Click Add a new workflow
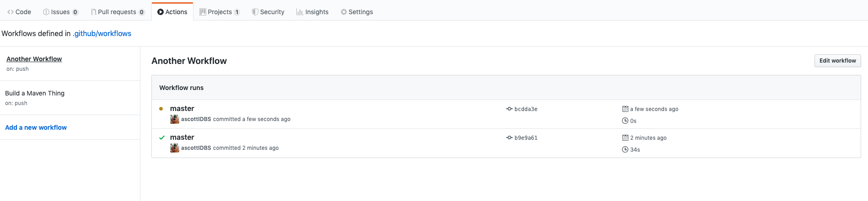This screenshot has height=201, width=868. (x=36, y=127)
